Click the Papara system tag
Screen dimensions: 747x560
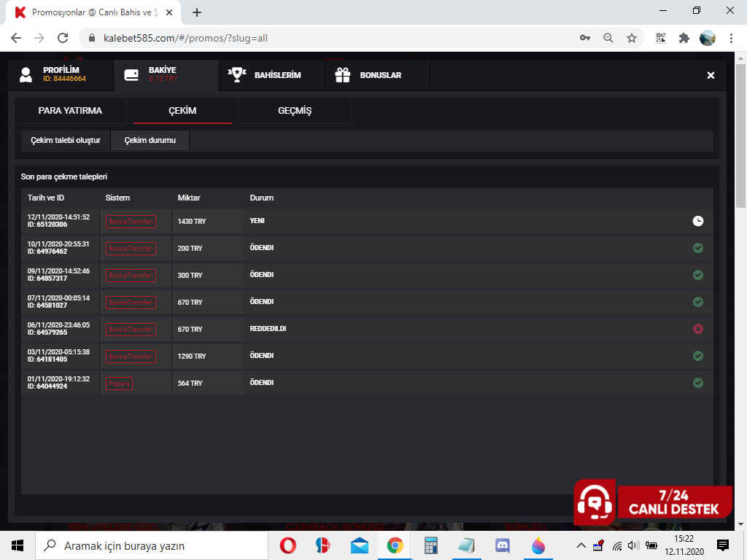pyautogui.click(x=119, y=384)
